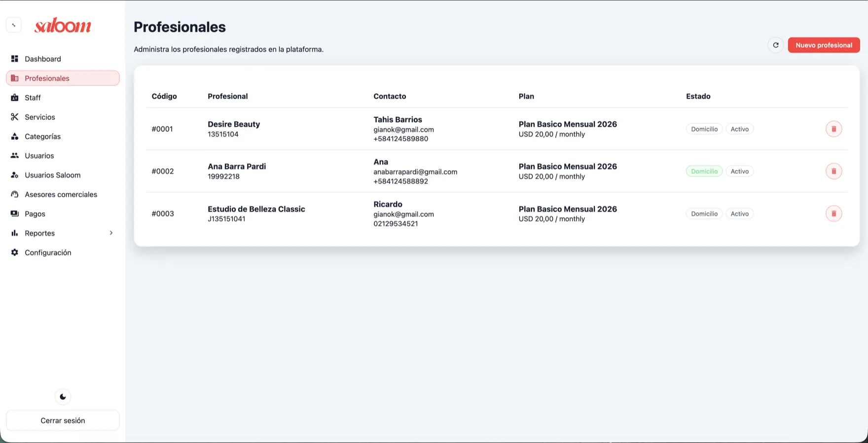Screen dimensions: 868x443
Task: Toggle Activo chip in row #0002
Action: [x=740, y=171]
